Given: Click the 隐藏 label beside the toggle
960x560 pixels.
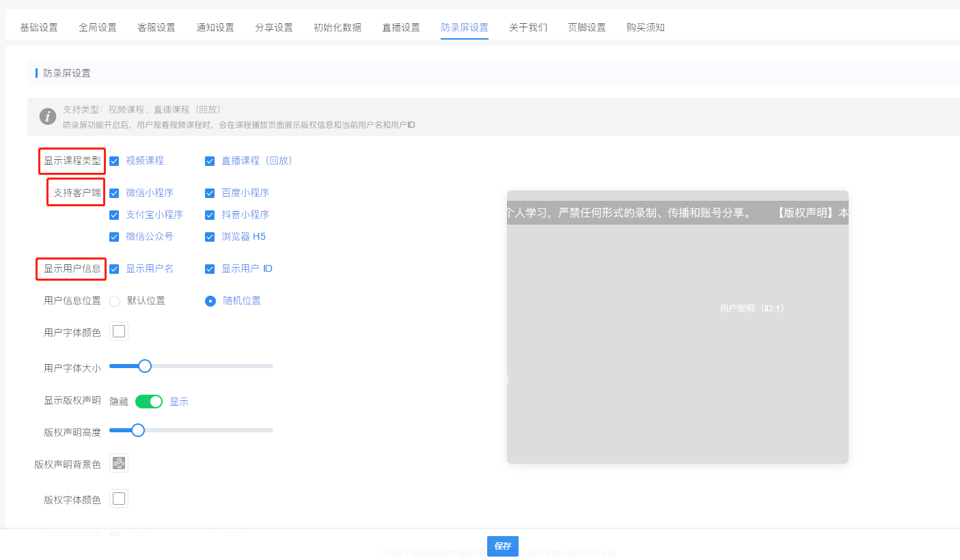Looking at the screenshot, I should click(119, 402).
